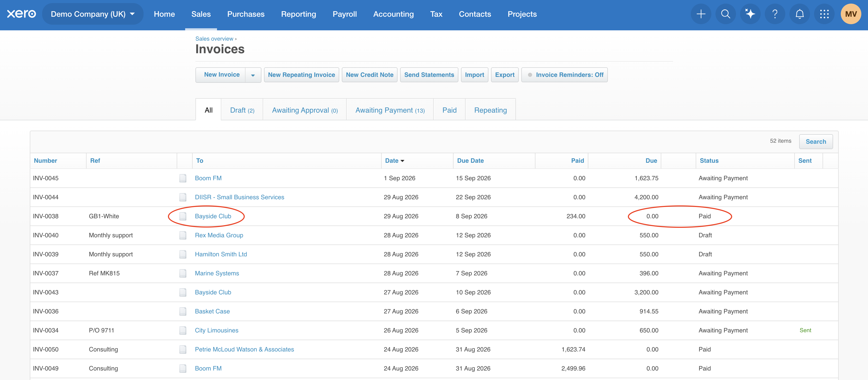Expand the New Invoice dropdown arrow
Viewport: 868px width, 380px height.
coord(253,75)
